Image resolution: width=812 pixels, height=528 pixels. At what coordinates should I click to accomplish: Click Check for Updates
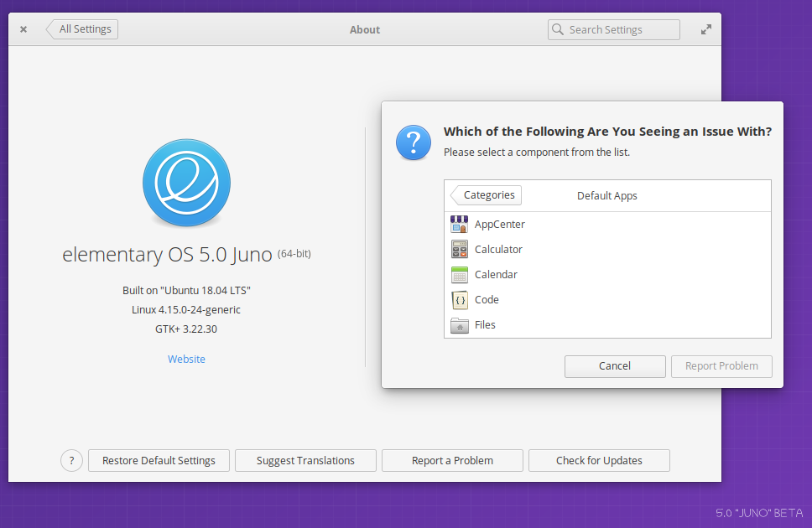tap(599, 461)
